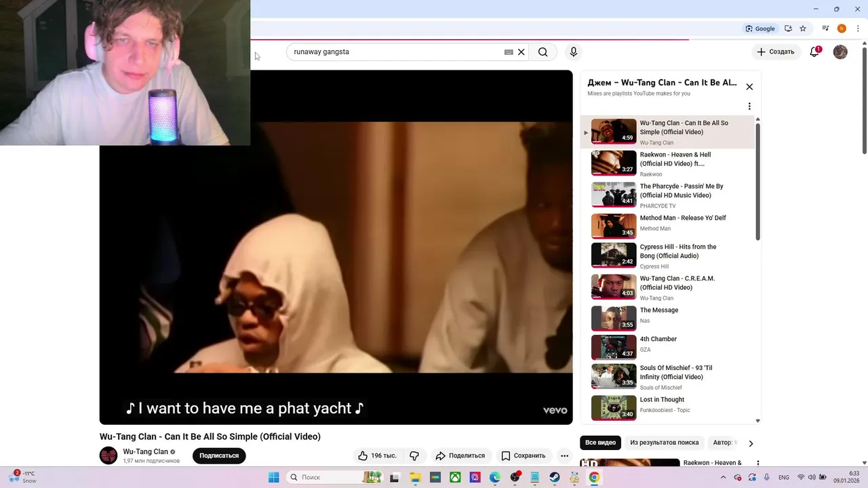Open the on-screen keyboard icon in search
Image resolution: width=868 pixels, height=488 pixels.
pos(509,52)
